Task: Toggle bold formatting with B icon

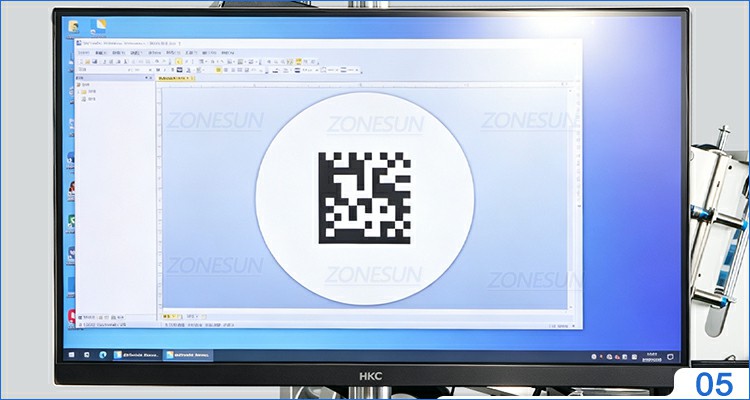Action: tap(157, 70)
